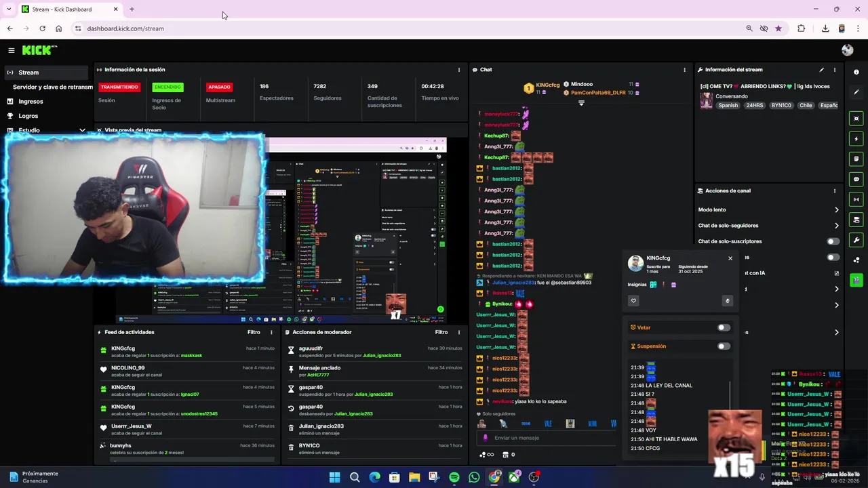Image resolution: width=868 pixels, height=488 pixels.
Task: Click the BYN1C0 tag
Action: (781, 106)
